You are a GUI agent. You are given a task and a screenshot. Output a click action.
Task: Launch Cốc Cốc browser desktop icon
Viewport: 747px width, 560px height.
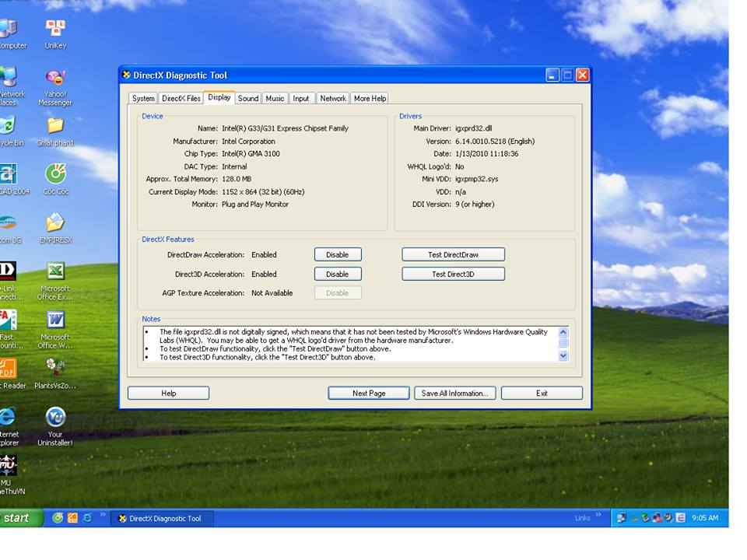[56, 180]
